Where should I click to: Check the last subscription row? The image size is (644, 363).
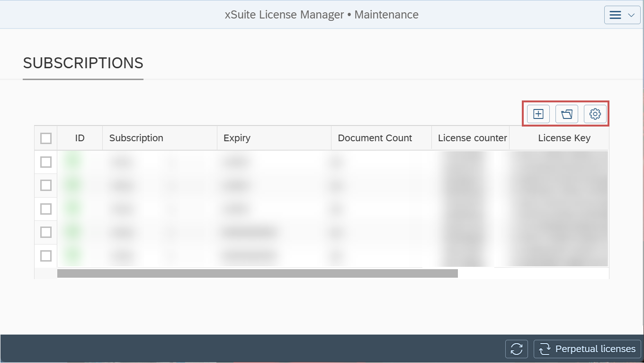tap(45, 255)
